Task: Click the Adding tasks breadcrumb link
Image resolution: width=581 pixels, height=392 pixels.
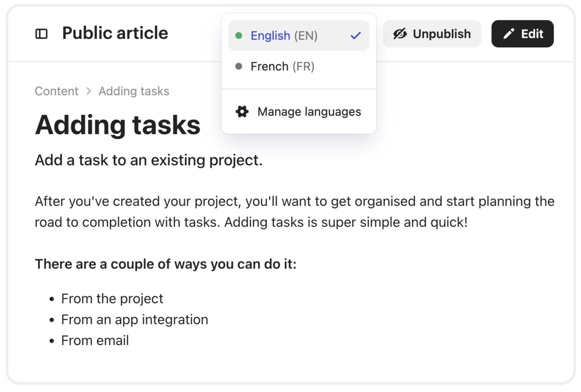Action: [134, 91]
